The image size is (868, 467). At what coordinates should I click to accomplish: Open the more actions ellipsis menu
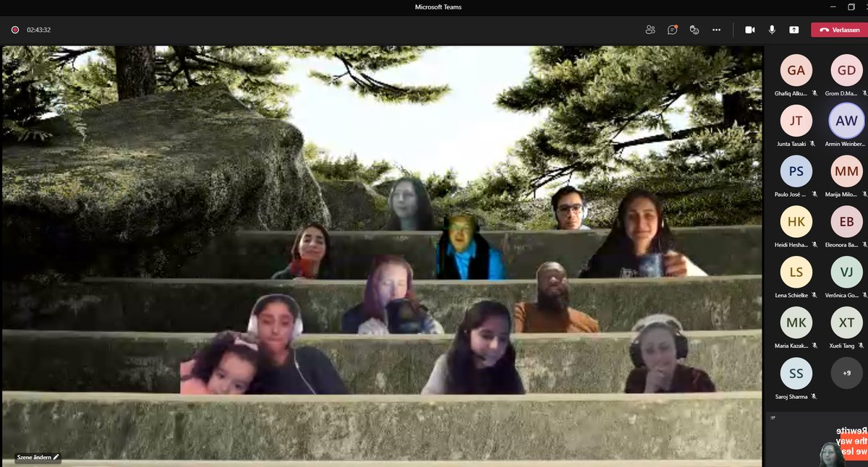(717, 30)
